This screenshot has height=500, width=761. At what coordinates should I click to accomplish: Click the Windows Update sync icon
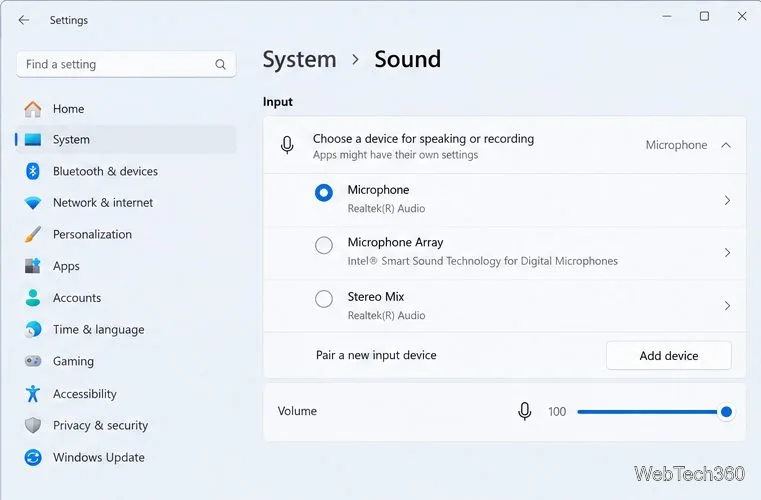(x=33, y=457)
